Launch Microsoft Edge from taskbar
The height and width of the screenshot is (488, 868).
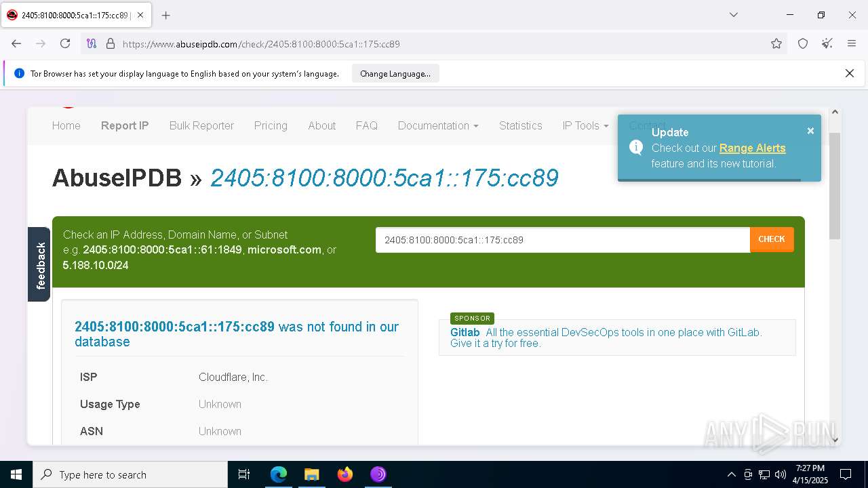[x=279, y=474]
